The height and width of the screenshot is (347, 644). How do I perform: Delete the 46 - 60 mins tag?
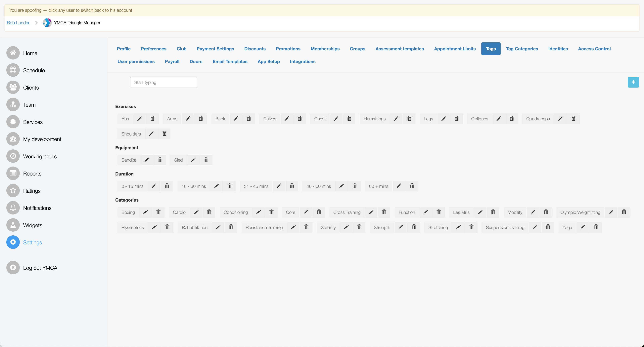pos(354,186)
